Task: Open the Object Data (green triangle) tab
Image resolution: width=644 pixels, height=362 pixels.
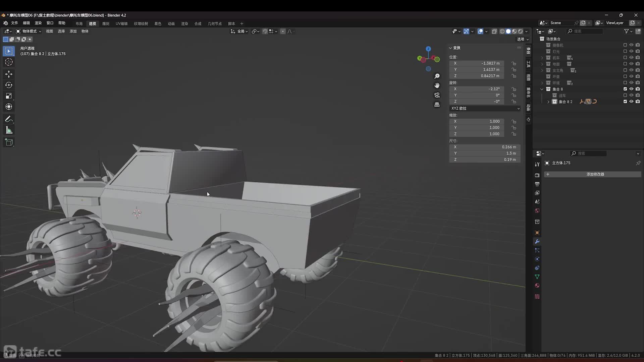Action: [x=537, y=277]
